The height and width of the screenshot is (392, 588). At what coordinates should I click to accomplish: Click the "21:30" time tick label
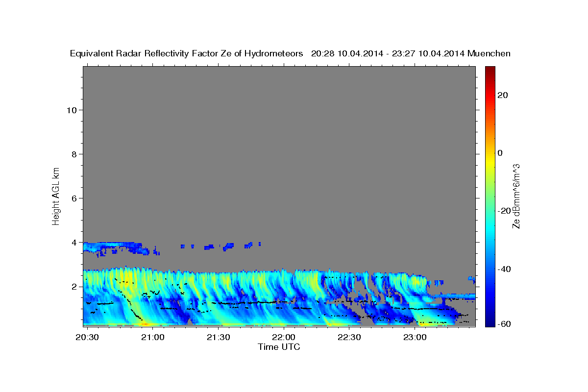[218, 338]
